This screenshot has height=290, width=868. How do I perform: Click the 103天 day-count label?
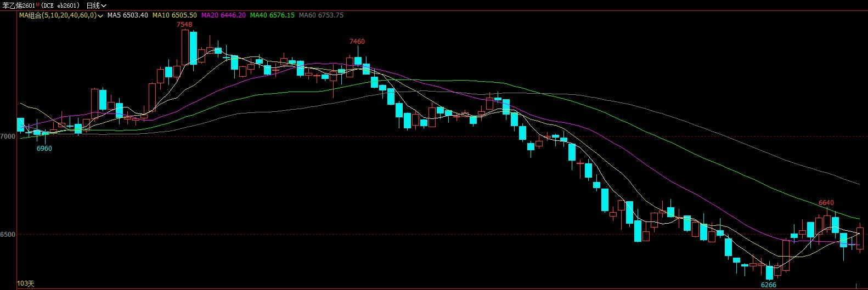tap(25, 283)
